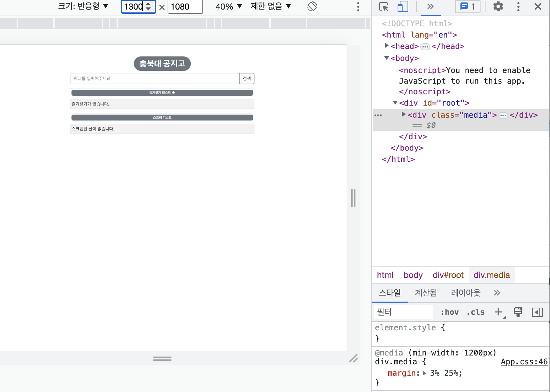Image resolution: width=550 pixels, height=392 pixels.
Task: Expand the div class="media" node
Action: (404, 114)
